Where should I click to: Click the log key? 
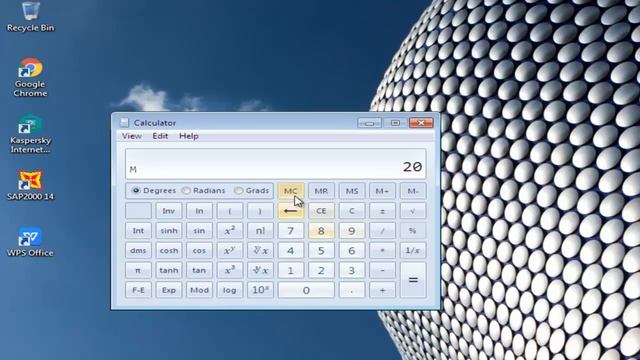(230, 290)
